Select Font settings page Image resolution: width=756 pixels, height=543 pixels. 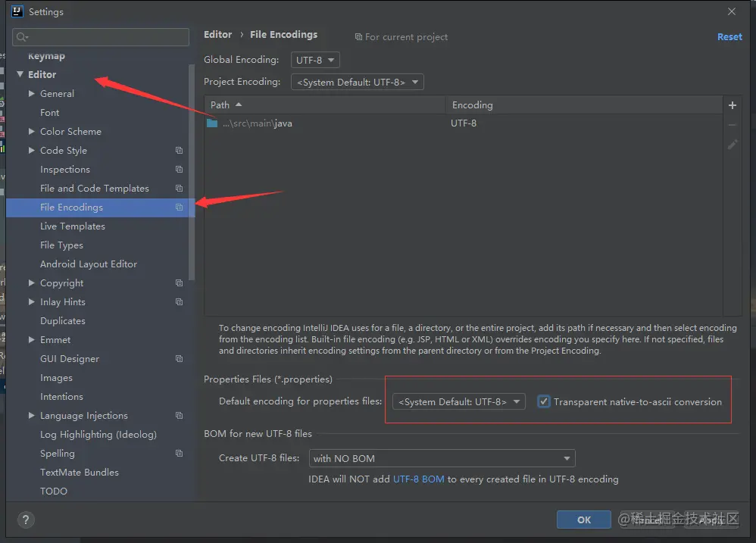50,112
